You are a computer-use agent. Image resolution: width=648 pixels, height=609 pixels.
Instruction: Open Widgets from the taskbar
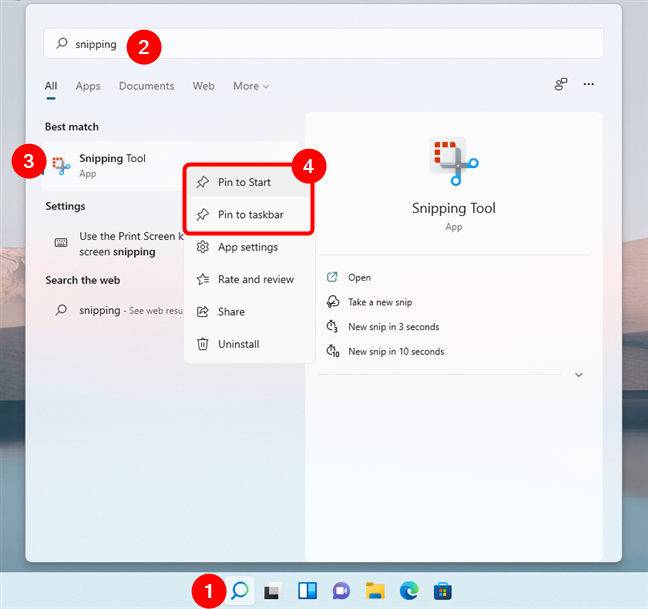coord(307,592)
